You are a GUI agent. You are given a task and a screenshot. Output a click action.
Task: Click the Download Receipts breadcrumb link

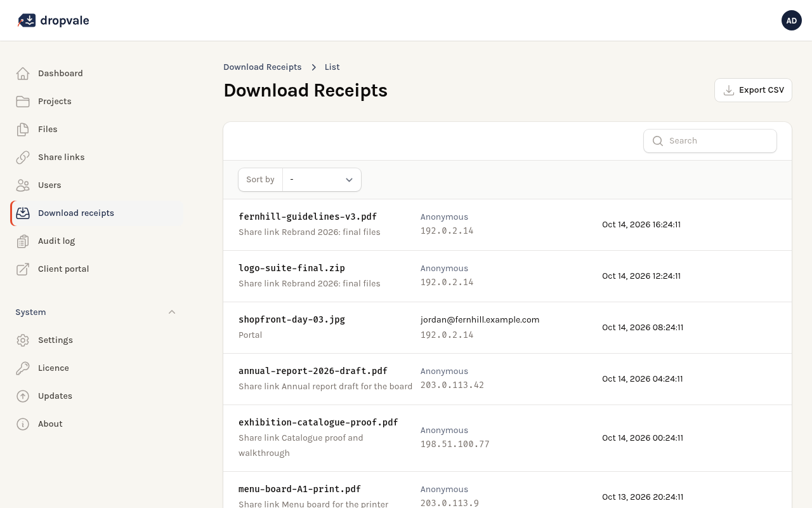[x=263, y=67]
